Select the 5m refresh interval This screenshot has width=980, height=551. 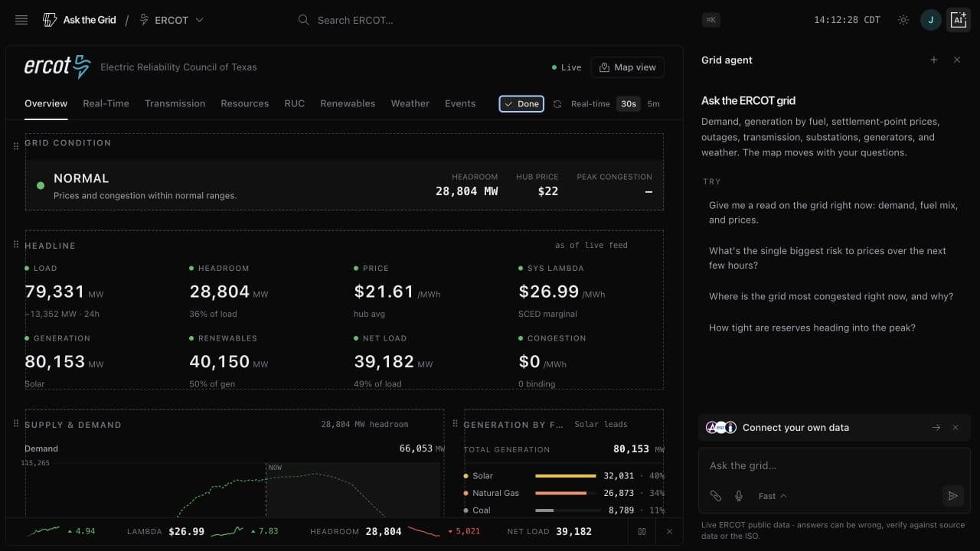click(653, 104)
